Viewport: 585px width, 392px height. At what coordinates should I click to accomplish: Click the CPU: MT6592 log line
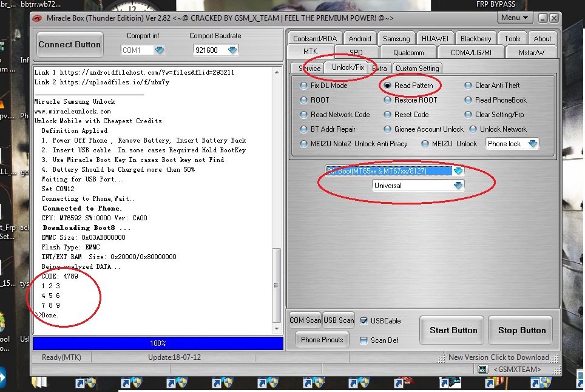(x=94, y=218)
